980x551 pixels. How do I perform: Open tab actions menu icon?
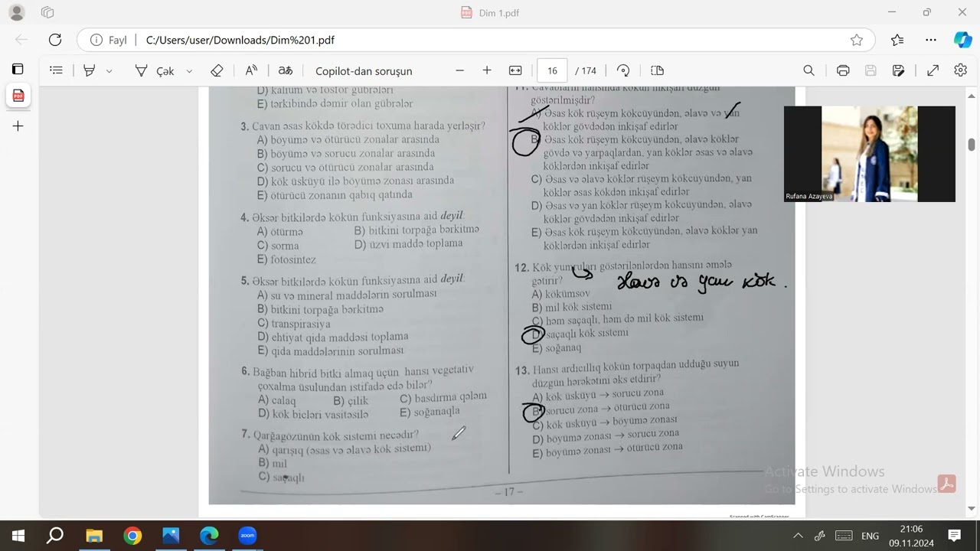47,12
